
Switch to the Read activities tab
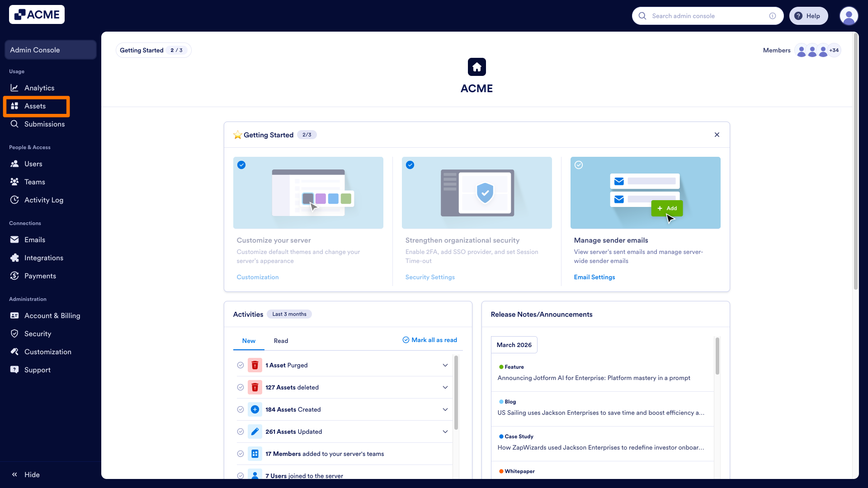(281, 341)
